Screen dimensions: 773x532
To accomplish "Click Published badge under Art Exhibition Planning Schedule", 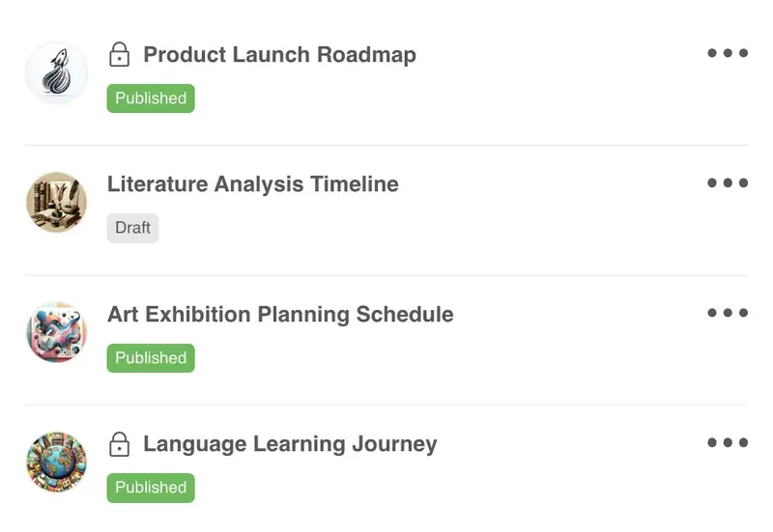I will [x=151, y=358].
